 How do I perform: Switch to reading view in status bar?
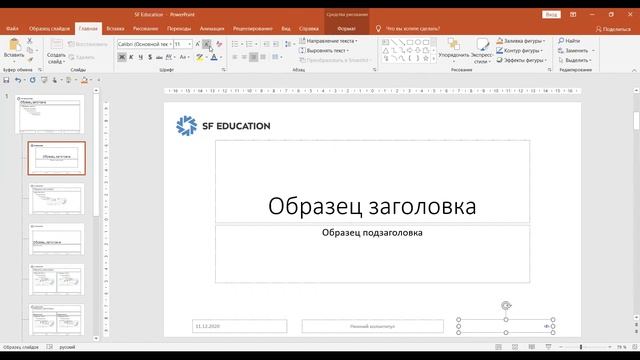coord(531,347)
